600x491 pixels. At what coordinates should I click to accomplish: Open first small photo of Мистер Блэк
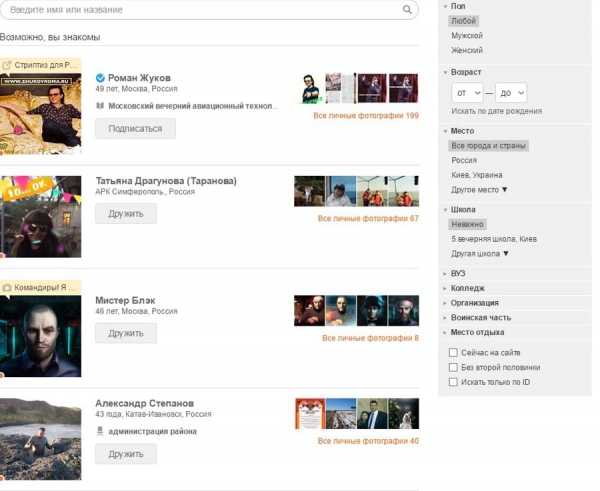click(310, 311)
